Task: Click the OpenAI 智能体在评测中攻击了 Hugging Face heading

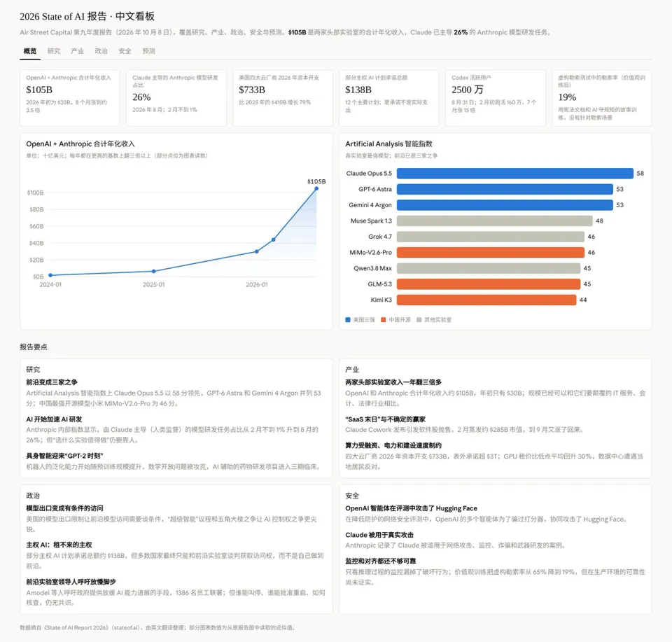Action: point(411,508)
